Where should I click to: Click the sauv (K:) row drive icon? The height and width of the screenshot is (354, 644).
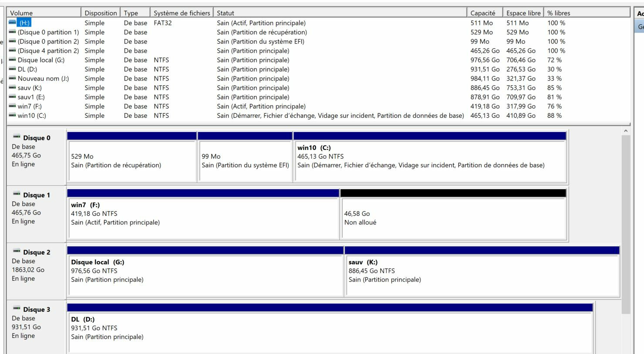12,88
